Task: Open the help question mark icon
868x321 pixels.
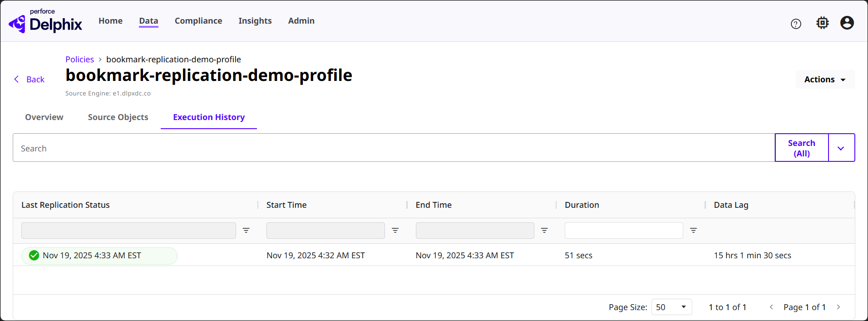Action: click(x=796, y=24)
